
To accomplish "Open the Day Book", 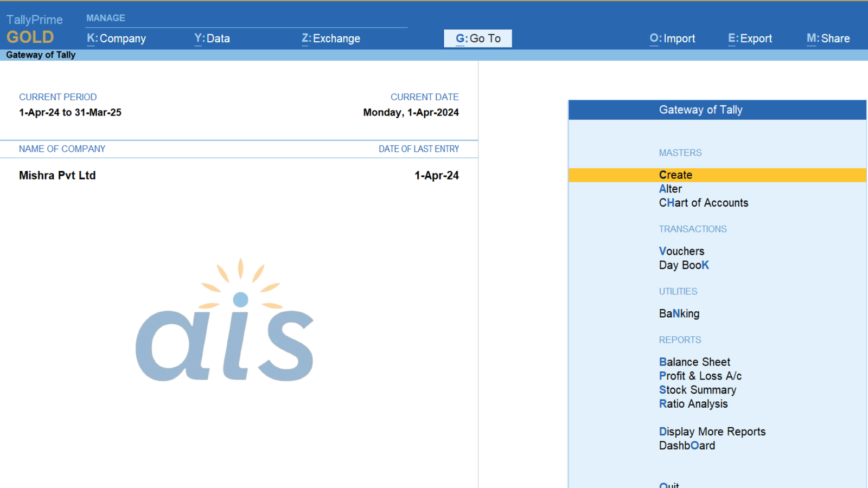I will pos(684,265).
